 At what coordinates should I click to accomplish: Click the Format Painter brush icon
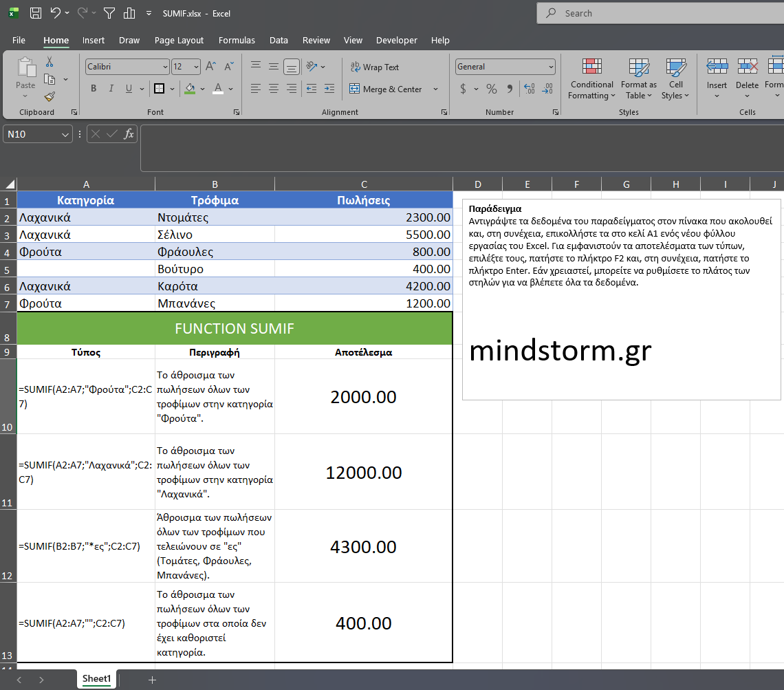tap(49, 97)
